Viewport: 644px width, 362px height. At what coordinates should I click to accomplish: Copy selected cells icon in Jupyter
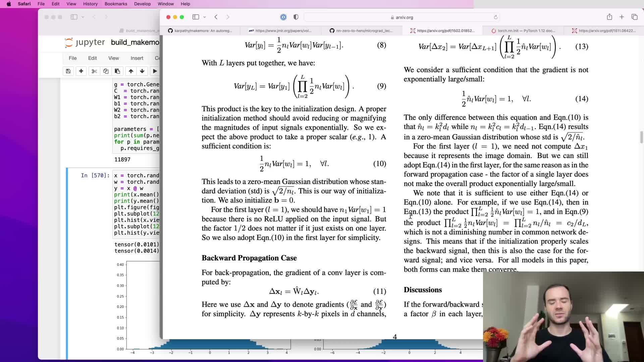point(106,71)
